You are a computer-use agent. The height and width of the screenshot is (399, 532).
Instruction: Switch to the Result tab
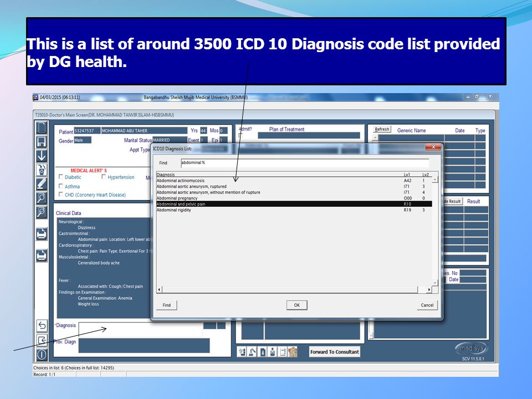coord(473,201)
